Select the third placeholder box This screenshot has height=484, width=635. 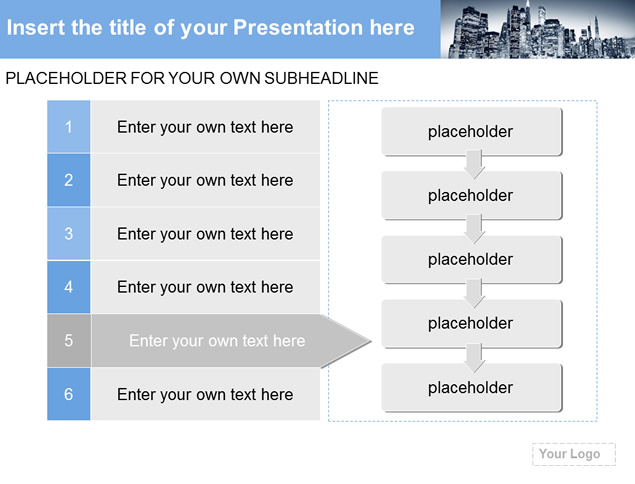pyautogui.click(x=472, y=260)
